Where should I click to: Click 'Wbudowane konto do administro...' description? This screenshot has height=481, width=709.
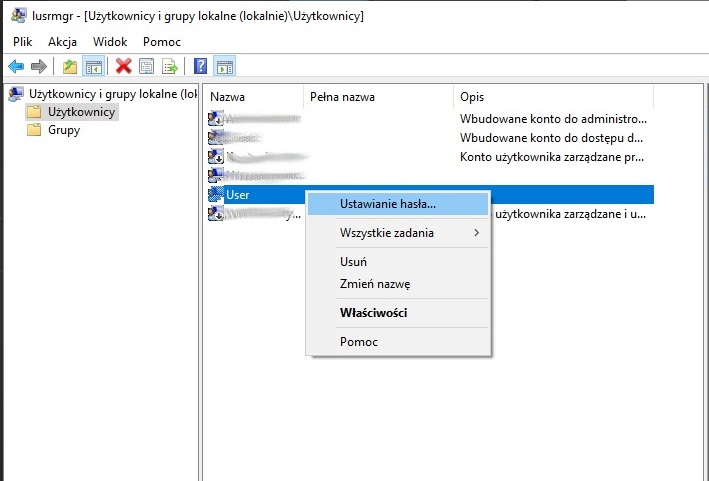click(x=553, y=119)
